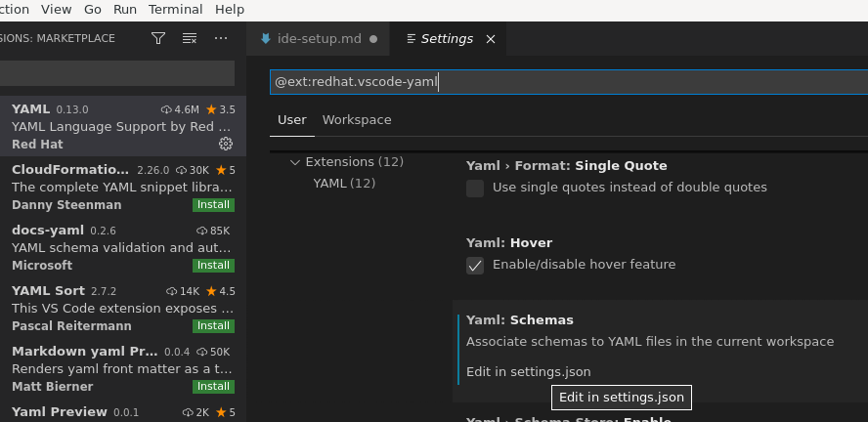The height and width of the screenshot is (422, 868).
Task: Click the Pascal Reitermann publisher name
Action: pyautogui.click(x=71, y=325)
